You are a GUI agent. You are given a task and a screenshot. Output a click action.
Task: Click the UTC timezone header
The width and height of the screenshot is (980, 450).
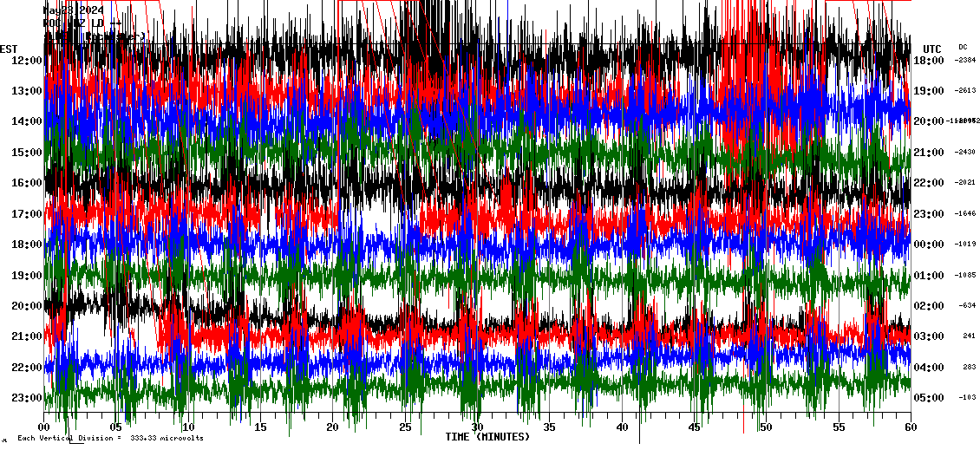931,49
